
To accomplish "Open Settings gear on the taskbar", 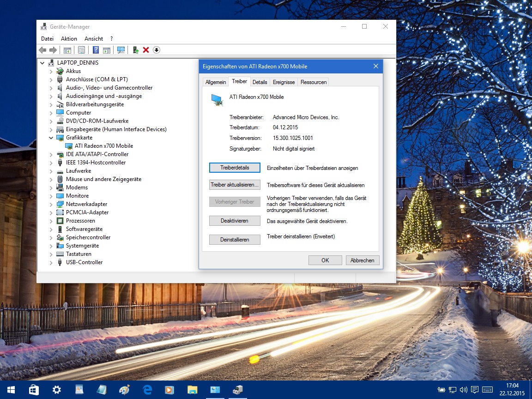I will click(x=57, y=390).
